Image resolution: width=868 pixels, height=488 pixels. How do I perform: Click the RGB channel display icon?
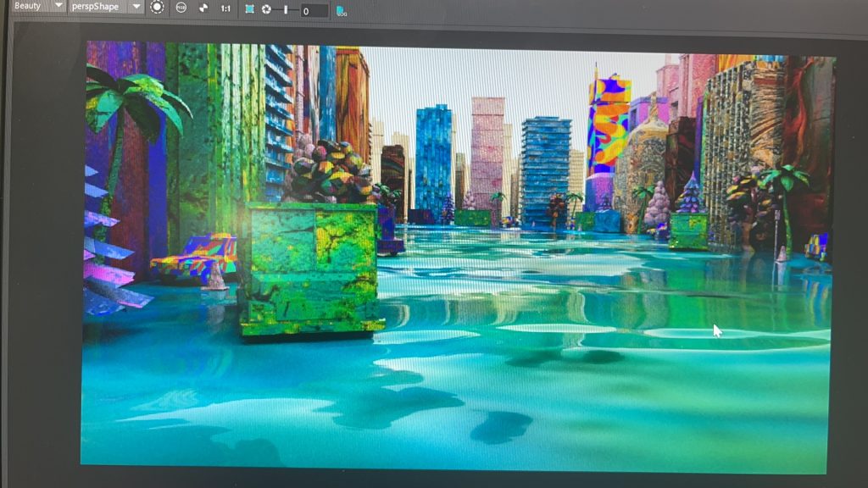(181, 8)
